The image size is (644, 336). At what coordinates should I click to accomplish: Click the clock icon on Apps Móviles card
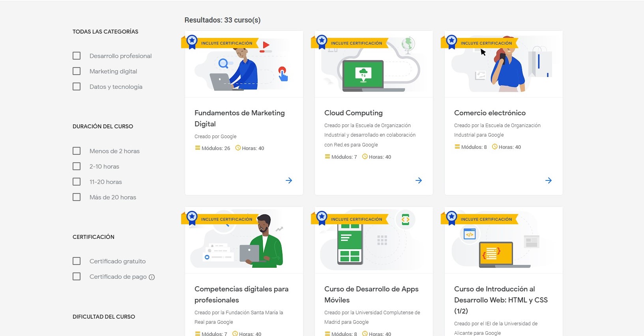tap(365, 334)
